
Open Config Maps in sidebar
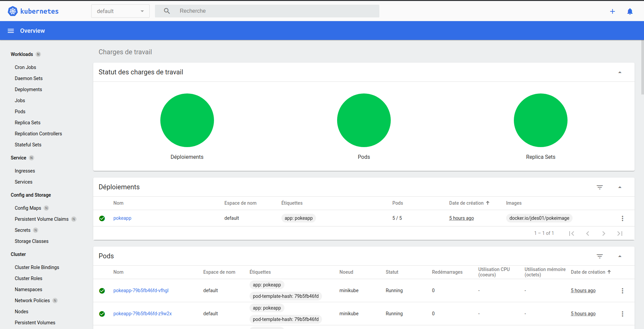click(28, 208)
